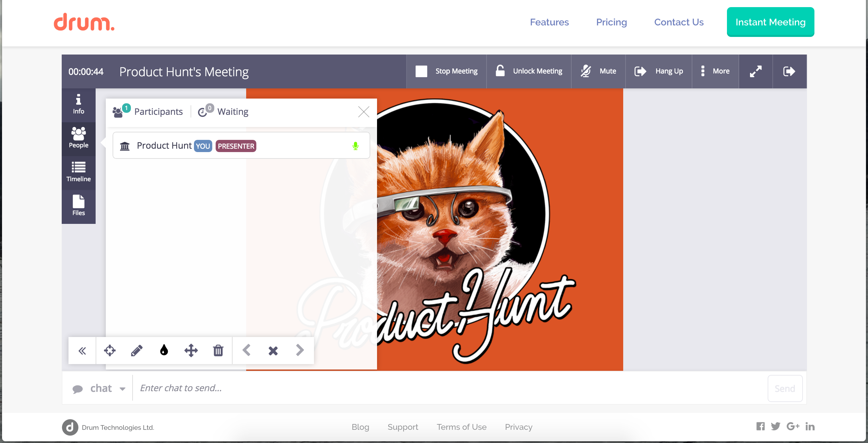The image size is (868, 443).
Task: Click the Instant Meeting button
Action: point(770,22)
